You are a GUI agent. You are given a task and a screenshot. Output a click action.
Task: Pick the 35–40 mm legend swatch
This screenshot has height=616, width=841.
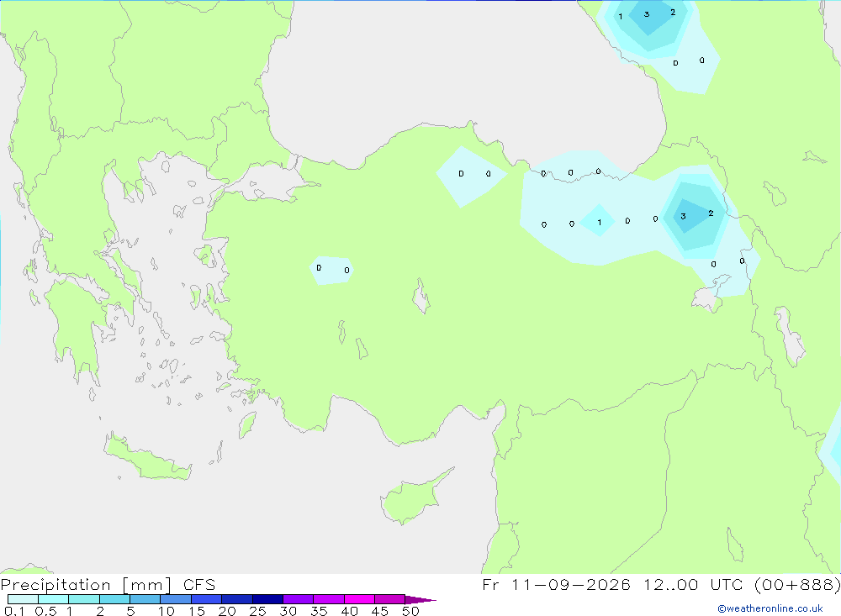pos(328,599)
